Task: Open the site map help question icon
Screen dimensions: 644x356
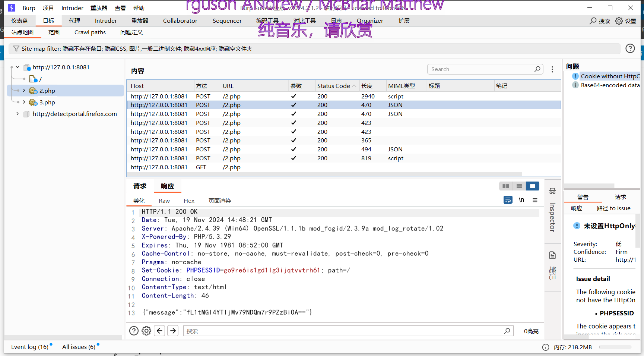Action: (x=630, y=48)
